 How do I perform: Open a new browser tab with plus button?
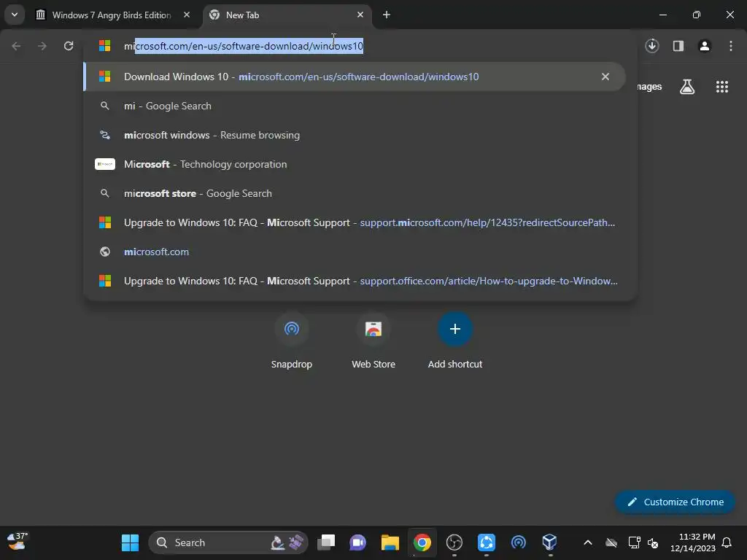(x=387, y=15)
